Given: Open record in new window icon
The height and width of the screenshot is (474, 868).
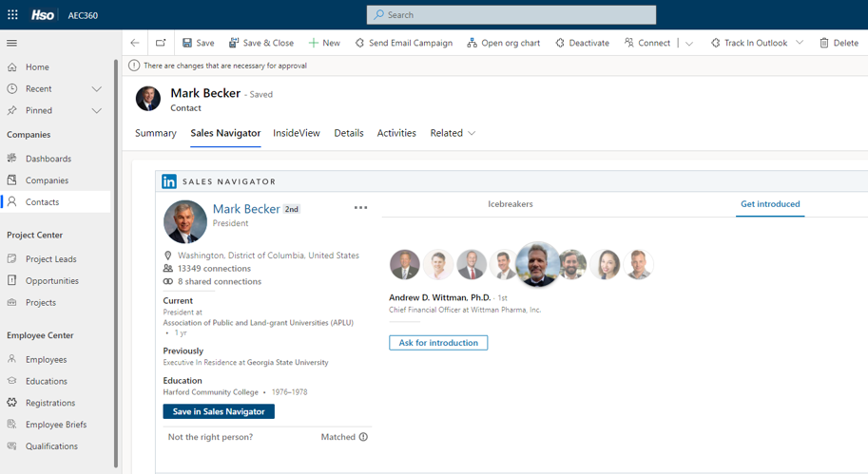Looking at the screenshot, I should (x=161, y=43).
